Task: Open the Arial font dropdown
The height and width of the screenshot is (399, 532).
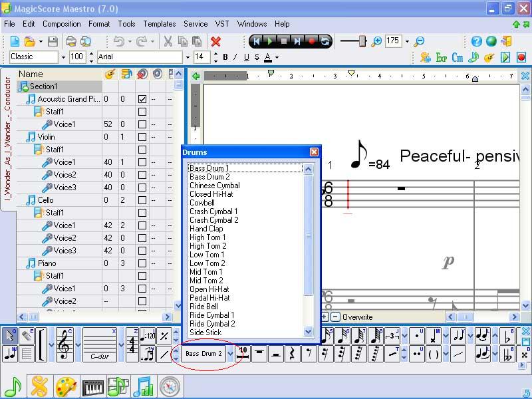Action: click(188, 57)
